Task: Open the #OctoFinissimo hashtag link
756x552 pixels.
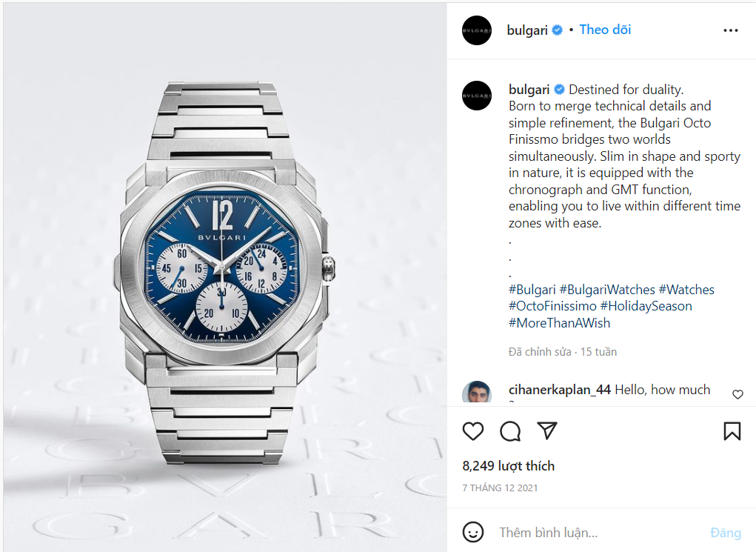Action: point(552,306)
